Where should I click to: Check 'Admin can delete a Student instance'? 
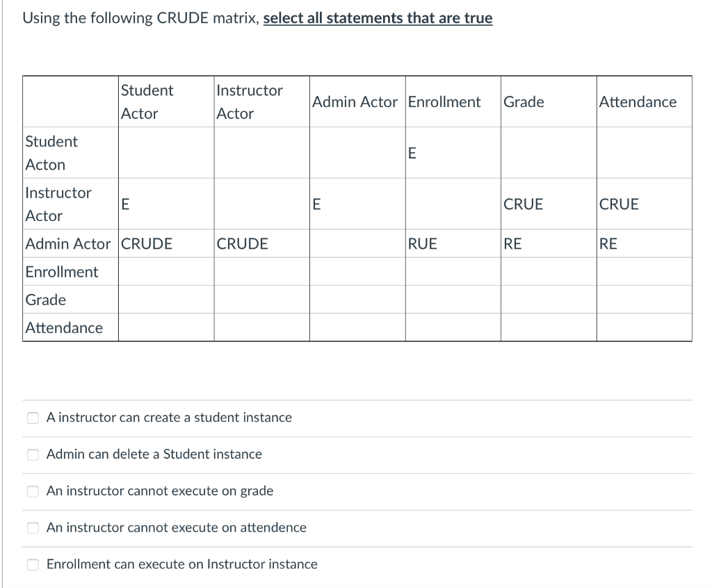pyautogui.click(x=32, y=454)
